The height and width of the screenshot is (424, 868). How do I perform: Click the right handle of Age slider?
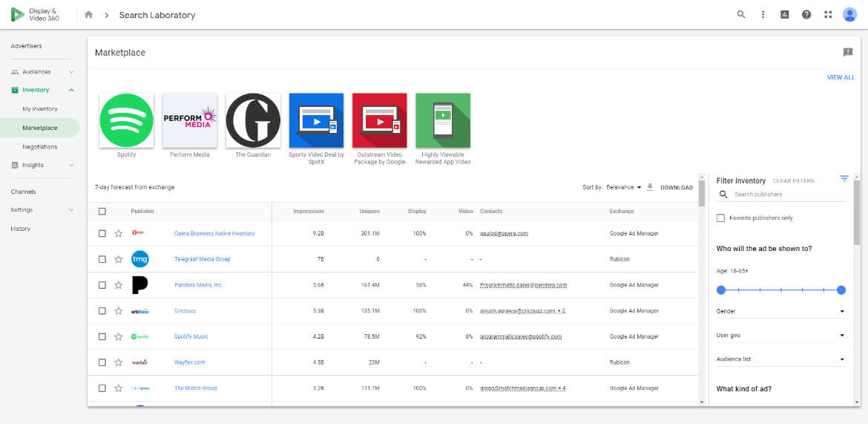coord(841,290)
